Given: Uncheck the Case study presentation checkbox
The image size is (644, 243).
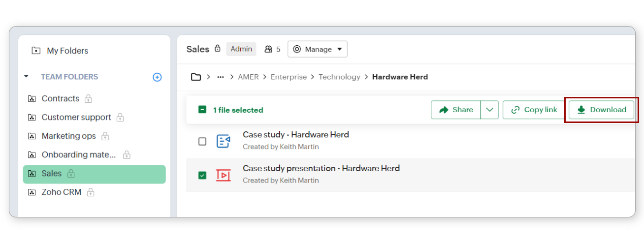Looking at the screenshot, I should coord(202,175).
